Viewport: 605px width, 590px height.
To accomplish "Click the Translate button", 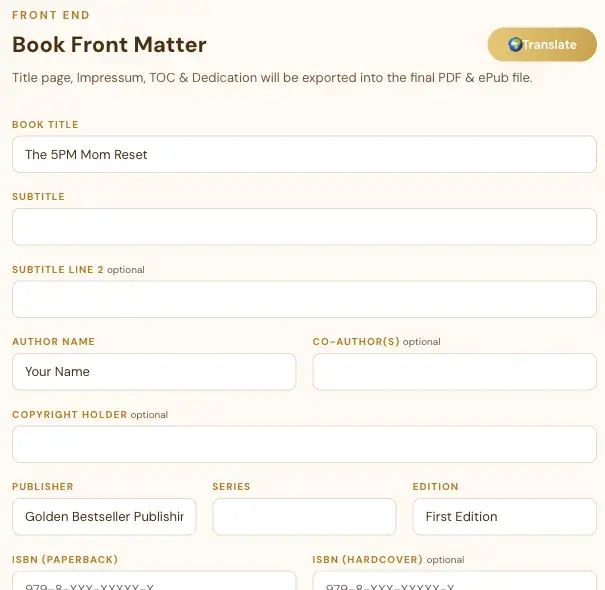I will (x=542, y=44).
